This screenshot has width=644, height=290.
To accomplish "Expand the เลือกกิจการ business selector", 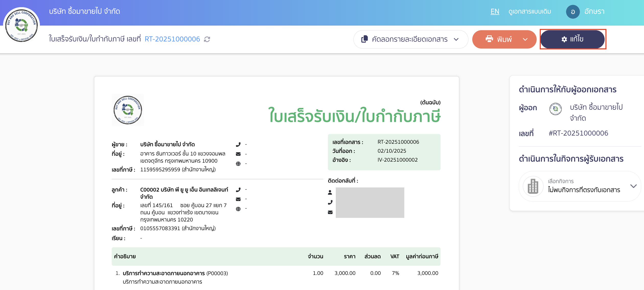I will (633, 186).
